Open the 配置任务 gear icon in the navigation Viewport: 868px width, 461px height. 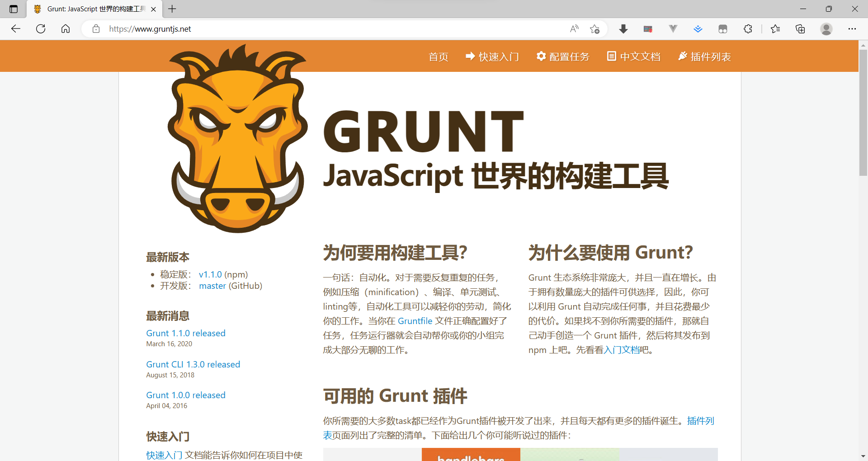[x=542, y=56]
